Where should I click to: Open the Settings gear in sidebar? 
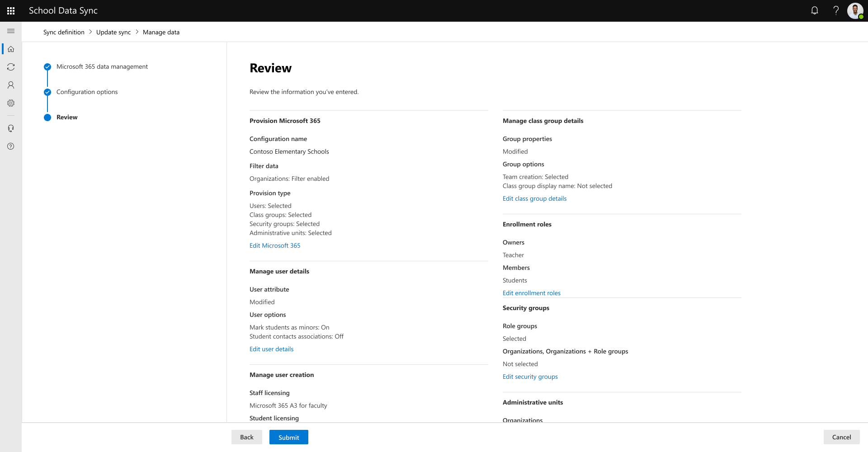click(11, 103)
